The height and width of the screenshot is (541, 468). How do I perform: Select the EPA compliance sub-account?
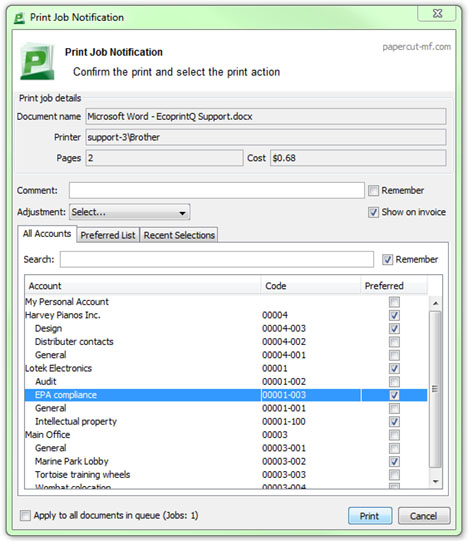[226, 395]
